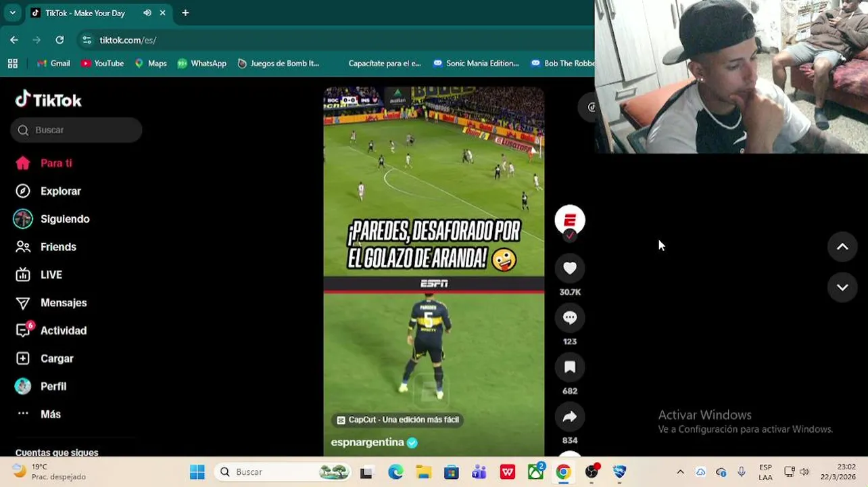The image size is (868, 487).
Task: Open Actividad notifications
Action: click(x=51, y=330)
